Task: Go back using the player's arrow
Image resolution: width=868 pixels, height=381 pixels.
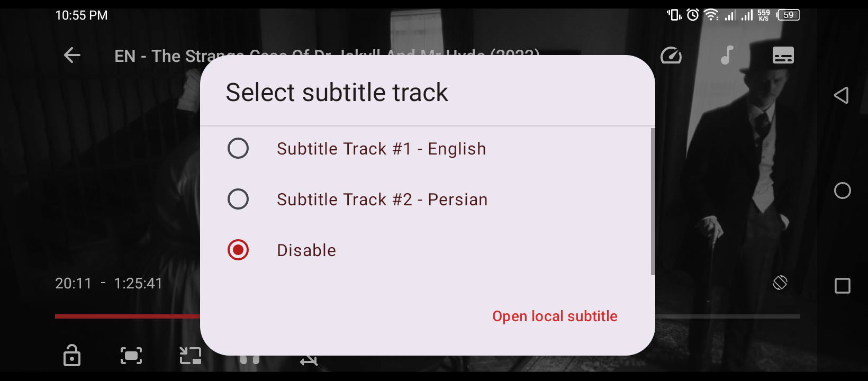Action: pos(72,55)
